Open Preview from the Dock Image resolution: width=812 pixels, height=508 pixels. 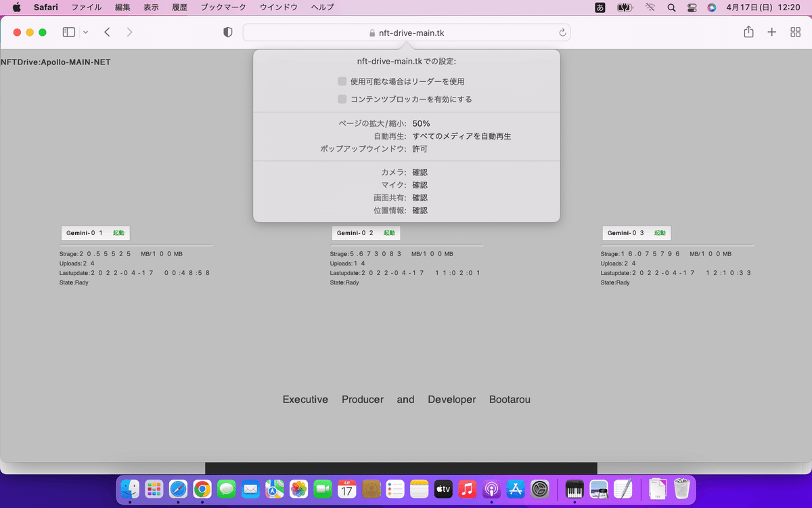[599, 488]
